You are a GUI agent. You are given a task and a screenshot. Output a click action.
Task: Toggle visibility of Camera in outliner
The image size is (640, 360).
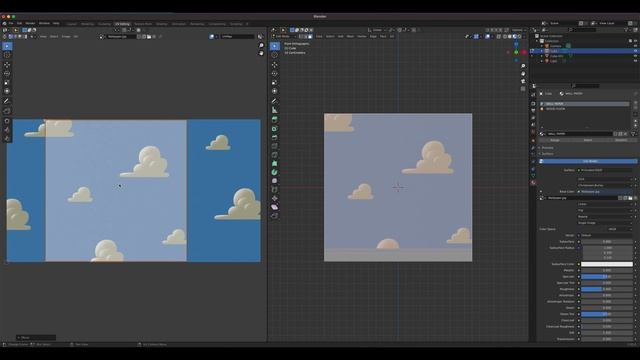[x=636, y=46]
